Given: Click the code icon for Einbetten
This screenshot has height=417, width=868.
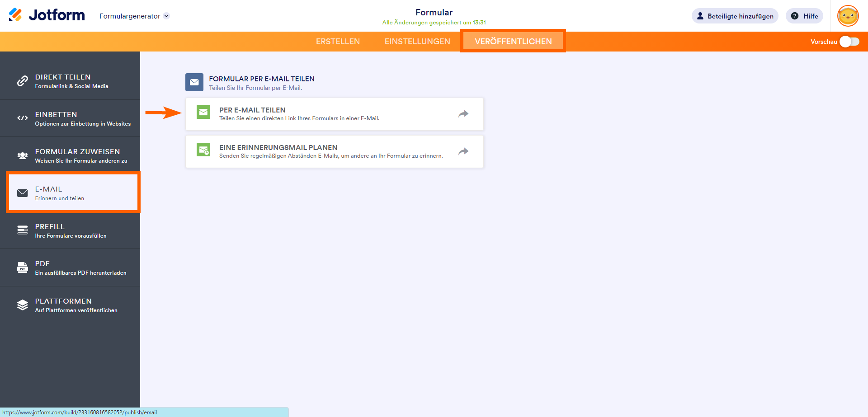Looking at the screenshot, I should click(x=23, y=118).
